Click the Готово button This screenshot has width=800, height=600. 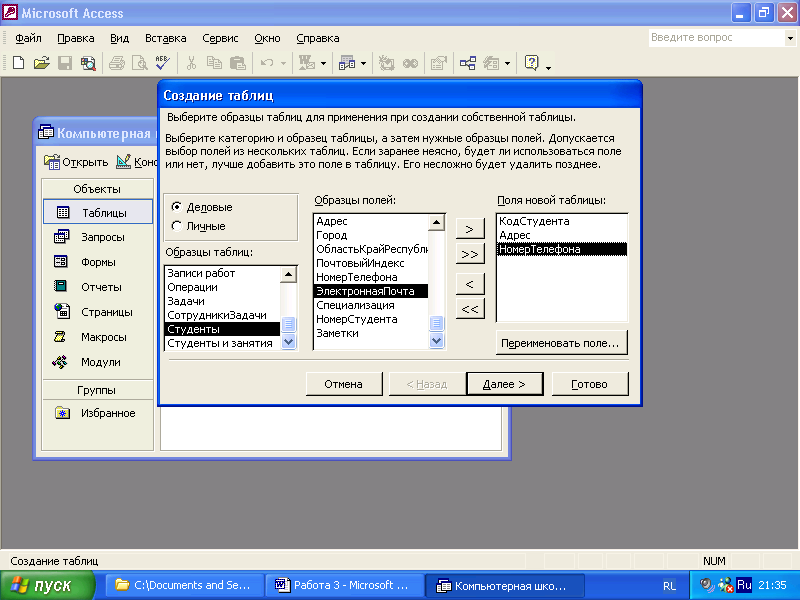(x=590, y=384)
